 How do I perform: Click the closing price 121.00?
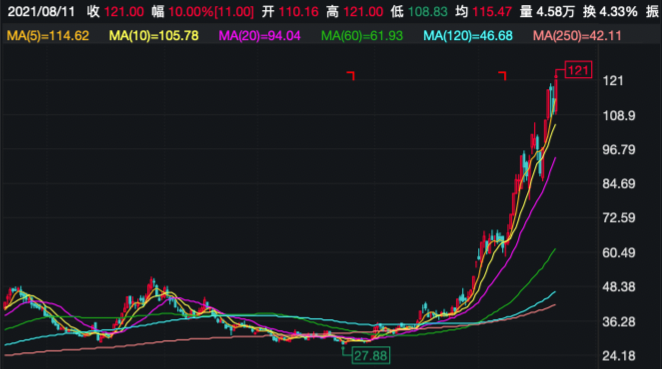click(124, 11)
